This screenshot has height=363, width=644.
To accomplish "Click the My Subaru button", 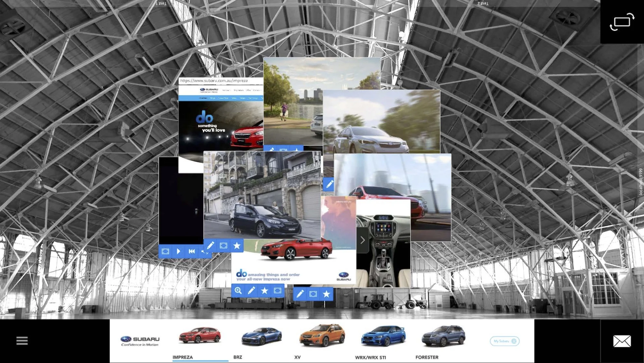I will [x=505, y=341].
